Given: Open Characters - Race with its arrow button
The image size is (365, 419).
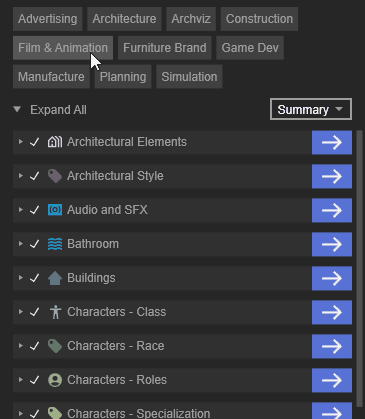Looking at the screenshot, I should 332,346.
